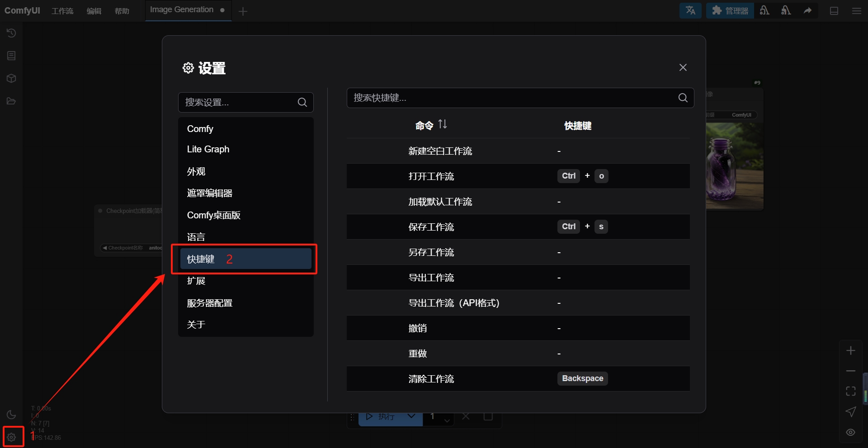Click the 打开工作流 command row
This screenshot has height=448, width=868.
[x=518, y=176]
